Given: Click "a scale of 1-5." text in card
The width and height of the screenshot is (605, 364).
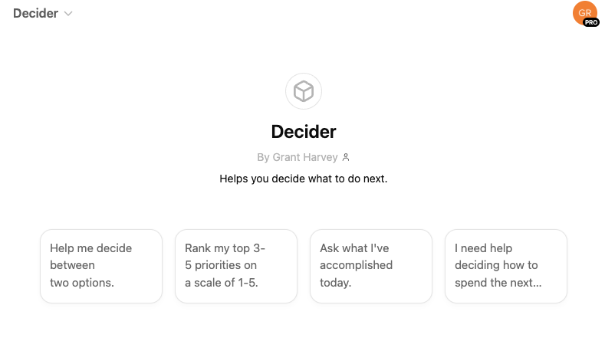Looking at the screenshot, I should tap(222, 283).
